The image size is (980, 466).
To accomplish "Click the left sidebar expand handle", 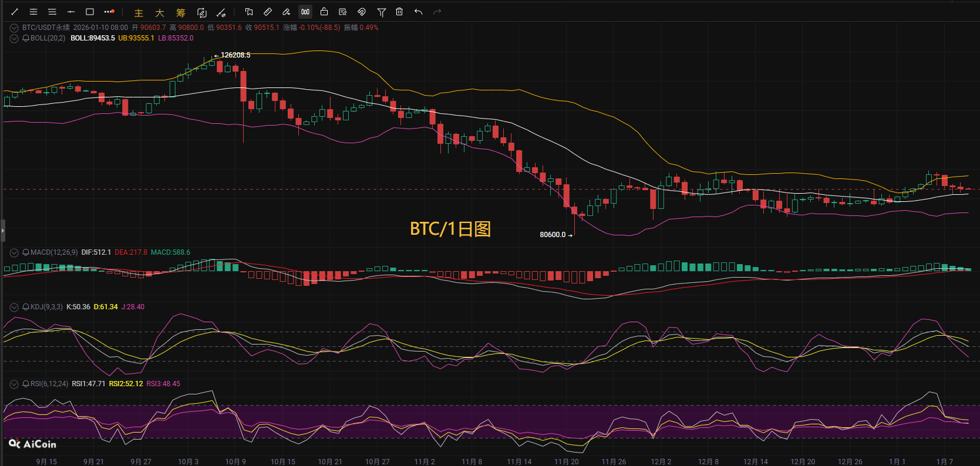I will (x=2, y=231).
